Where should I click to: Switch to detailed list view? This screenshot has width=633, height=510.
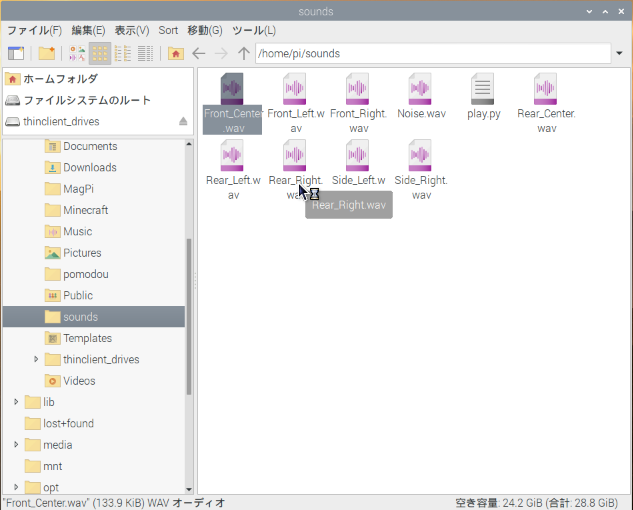coord(145,53)
